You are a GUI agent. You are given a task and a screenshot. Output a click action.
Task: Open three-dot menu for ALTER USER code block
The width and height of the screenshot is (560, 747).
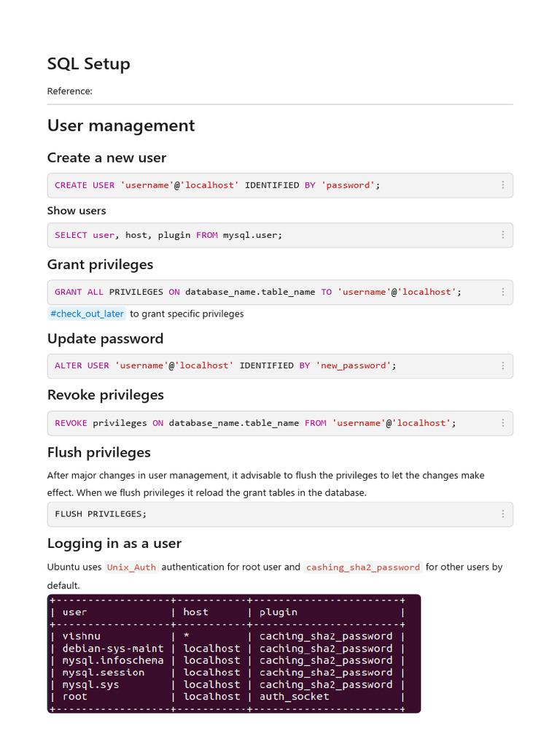pyautogui.click(x=502, y=365)
